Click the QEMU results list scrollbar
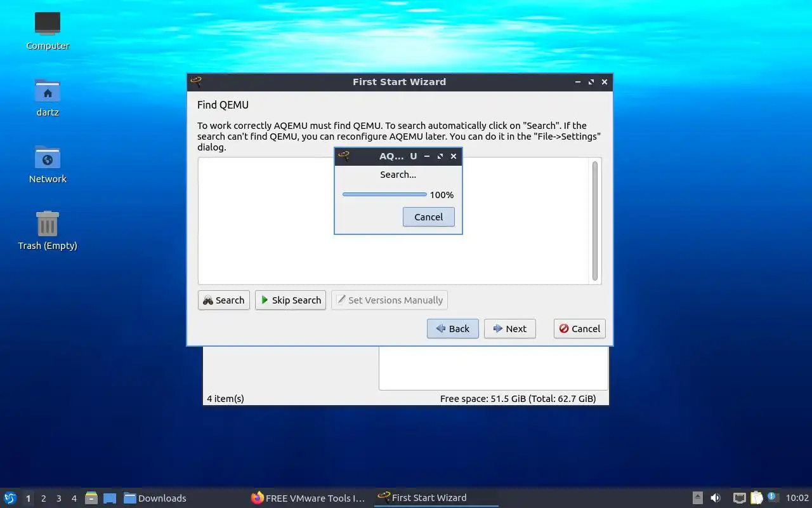 (x=595, y=221)
